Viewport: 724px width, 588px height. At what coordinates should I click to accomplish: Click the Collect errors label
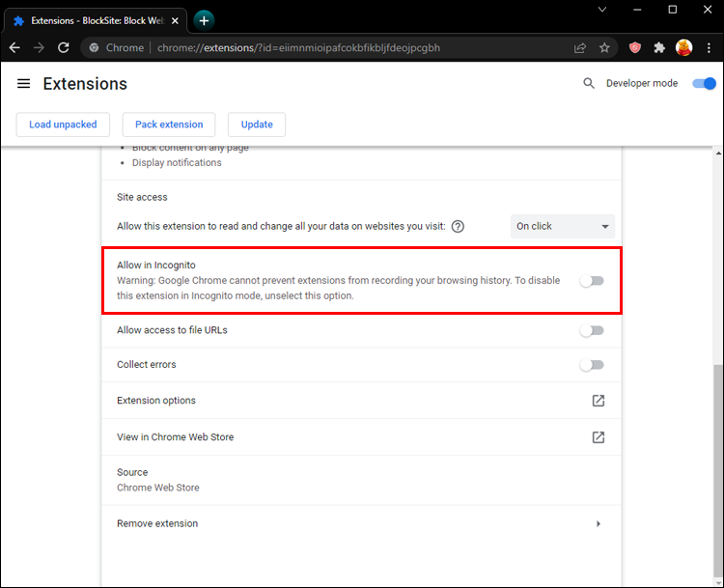click(x=147, y=364)
